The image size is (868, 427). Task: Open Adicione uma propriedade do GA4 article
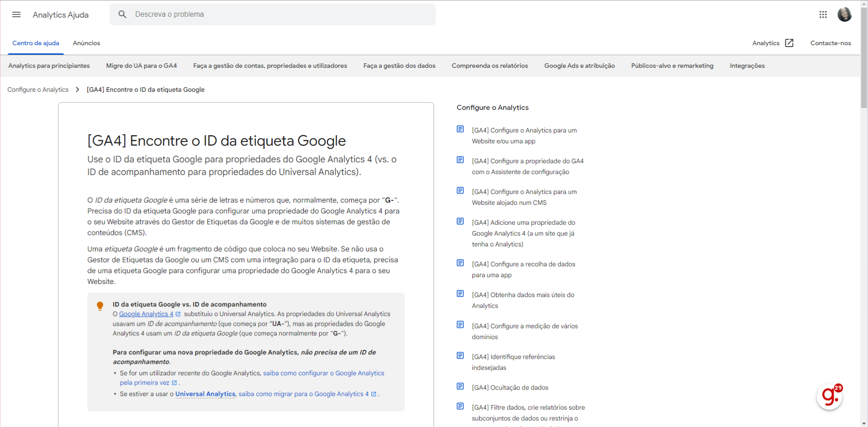(524, 233)
